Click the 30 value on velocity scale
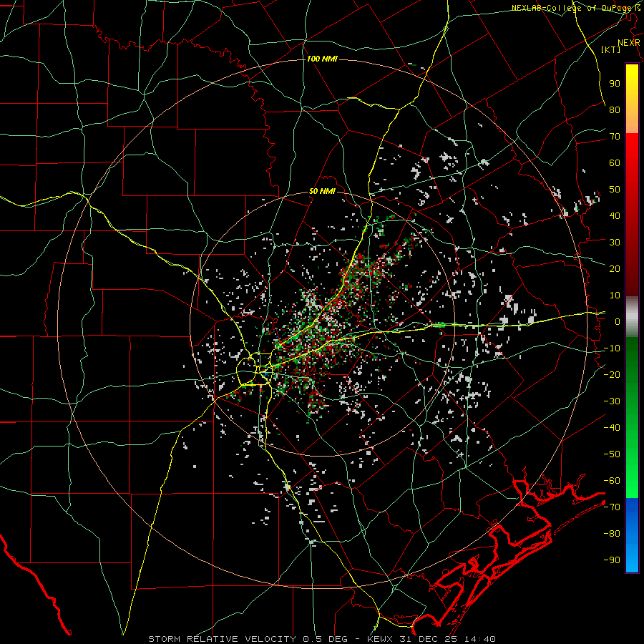Image resolution: width=644 pixels, height=644 pixels. [615, 243]
